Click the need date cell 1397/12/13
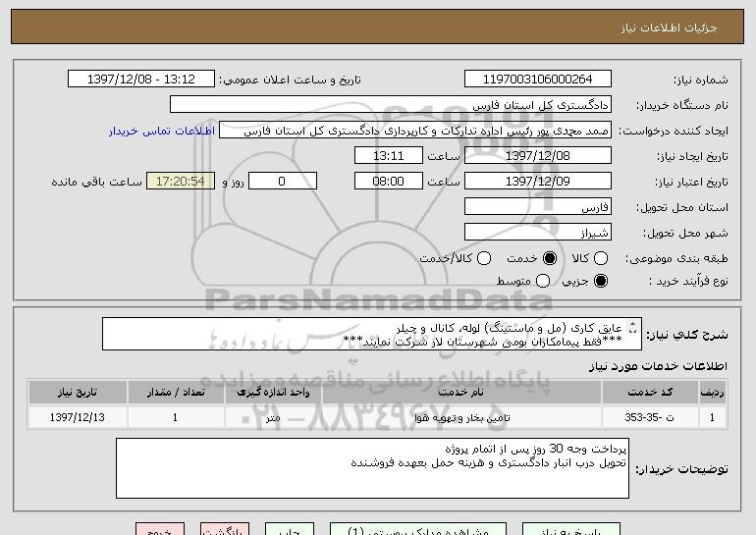Viewport: 756px width, 535px height. coord(78,417)
